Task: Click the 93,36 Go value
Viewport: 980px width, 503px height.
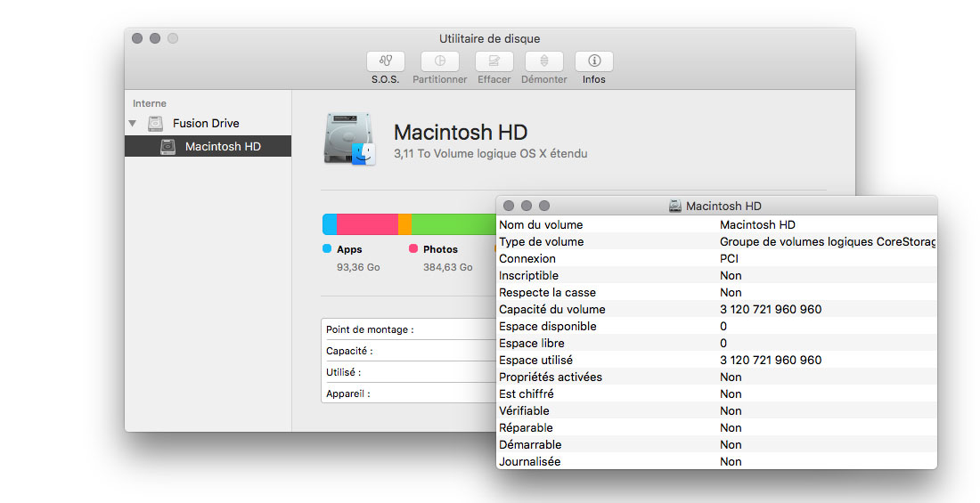Action: 358,267
